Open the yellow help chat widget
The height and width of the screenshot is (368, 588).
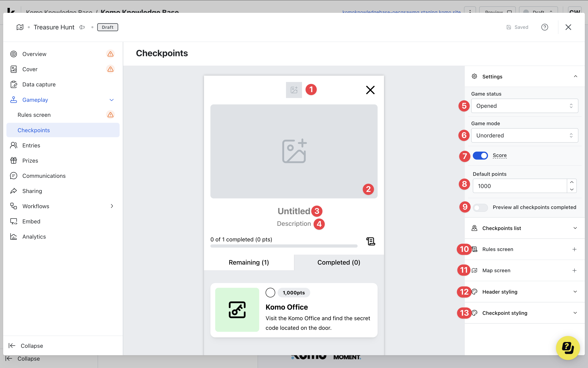pos(568,348)
